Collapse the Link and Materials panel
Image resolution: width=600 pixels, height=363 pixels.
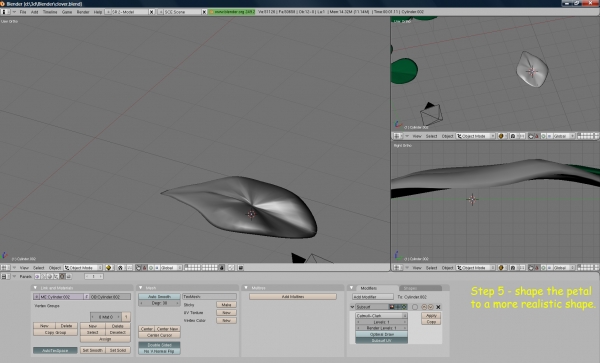[x=35, y=288]
